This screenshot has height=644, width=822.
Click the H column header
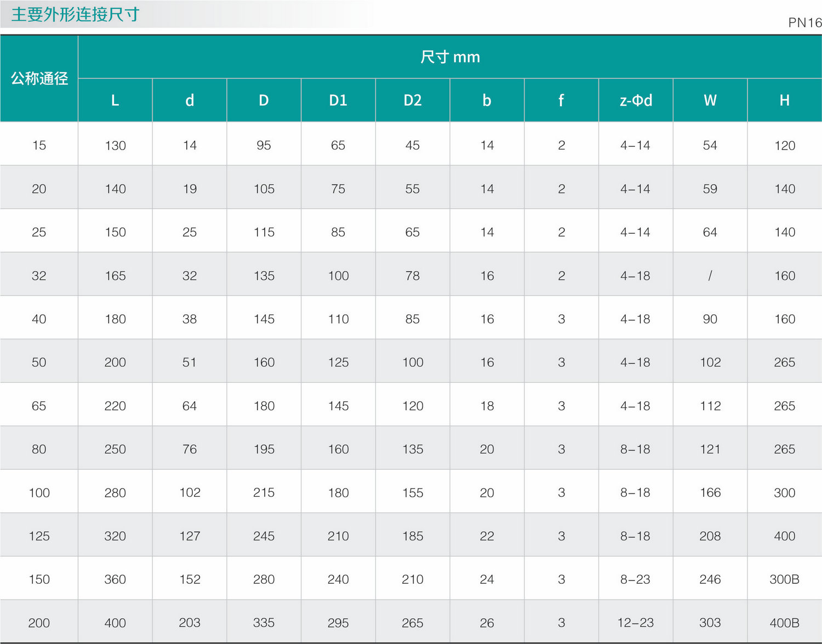point(785,100)
